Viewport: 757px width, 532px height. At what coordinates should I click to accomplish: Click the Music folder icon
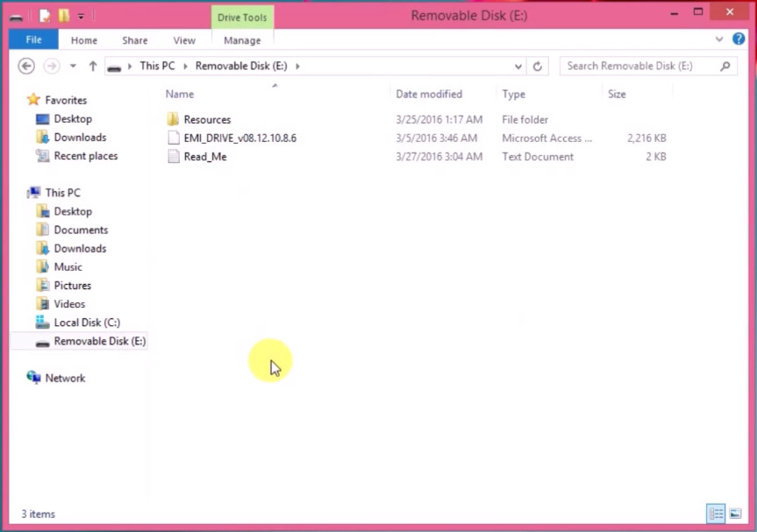pos(42,266)
